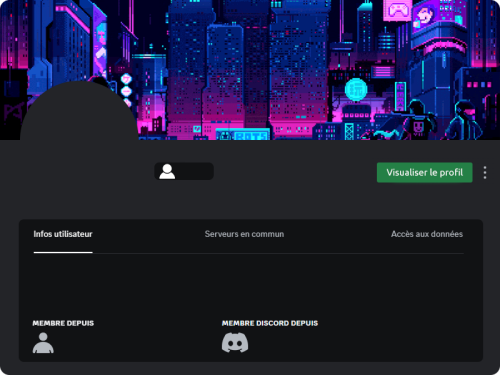This screenshot has width=500, height=375.
Task: Click the MEMBRE DEPUIS heading
Action: tap(63, 323)
